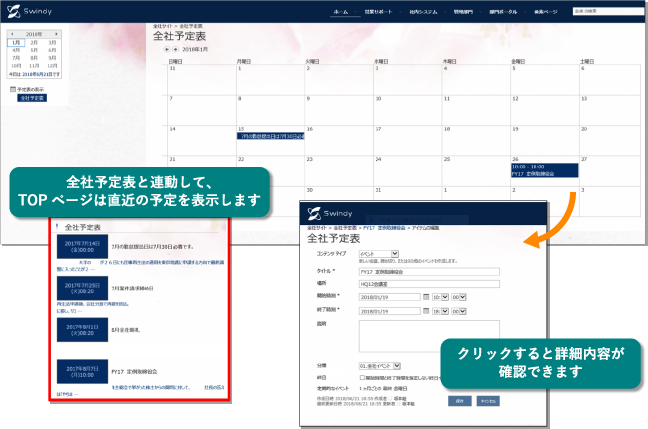
Task: Go to next year in mini calendar
Action: [56, 34]
